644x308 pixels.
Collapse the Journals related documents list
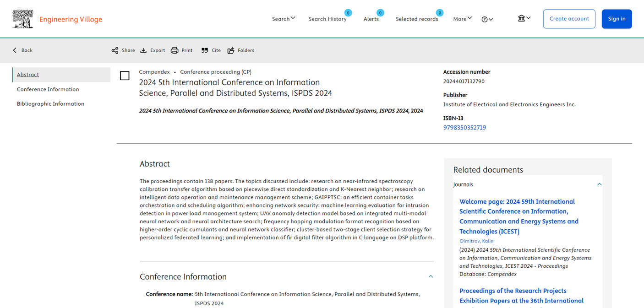click(599, 184)
